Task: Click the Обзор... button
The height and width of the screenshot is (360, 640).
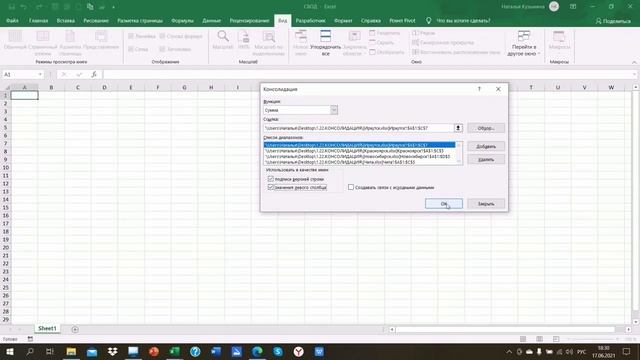Action: (486, 128)
